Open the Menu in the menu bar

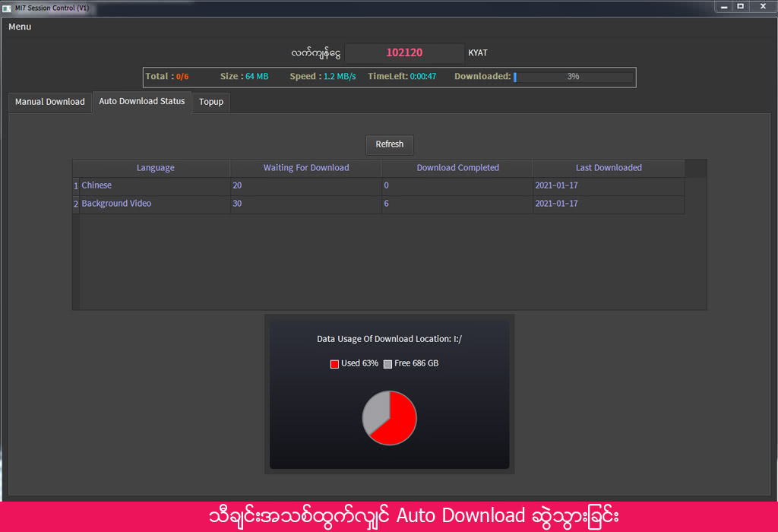pos(20,27)
